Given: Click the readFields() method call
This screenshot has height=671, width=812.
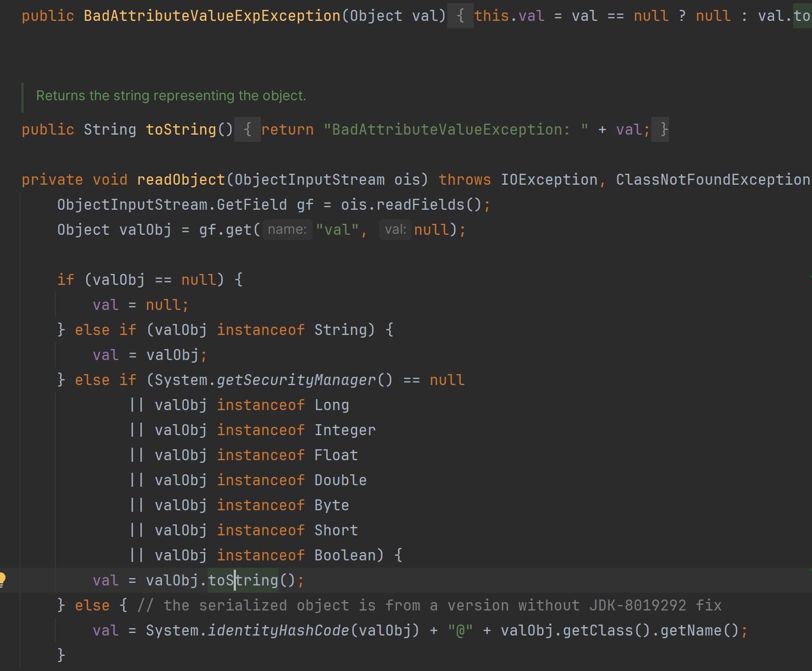Looking at the screenshot, I should tap(428, 205).
